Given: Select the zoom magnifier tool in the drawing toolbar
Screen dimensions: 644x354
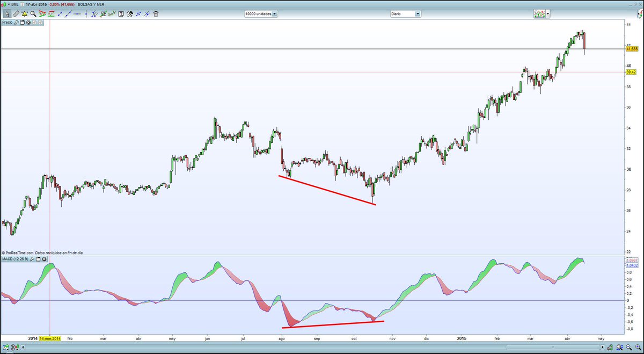Looking at the screenshot, I should pos(32,13).
